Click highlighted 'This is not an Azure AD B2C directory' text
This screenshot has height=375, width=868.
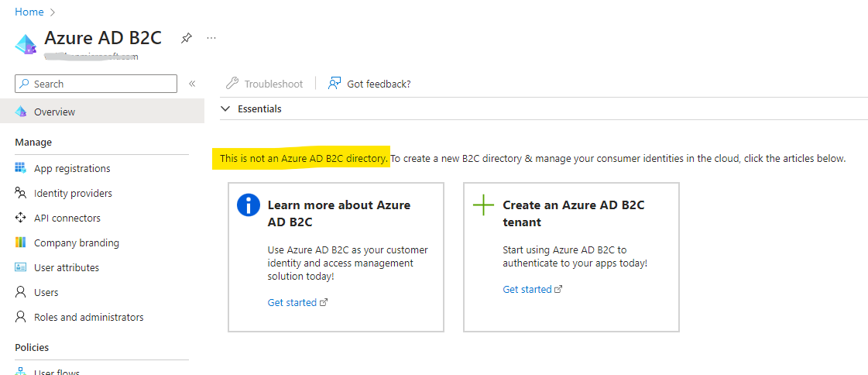(304, 158)
